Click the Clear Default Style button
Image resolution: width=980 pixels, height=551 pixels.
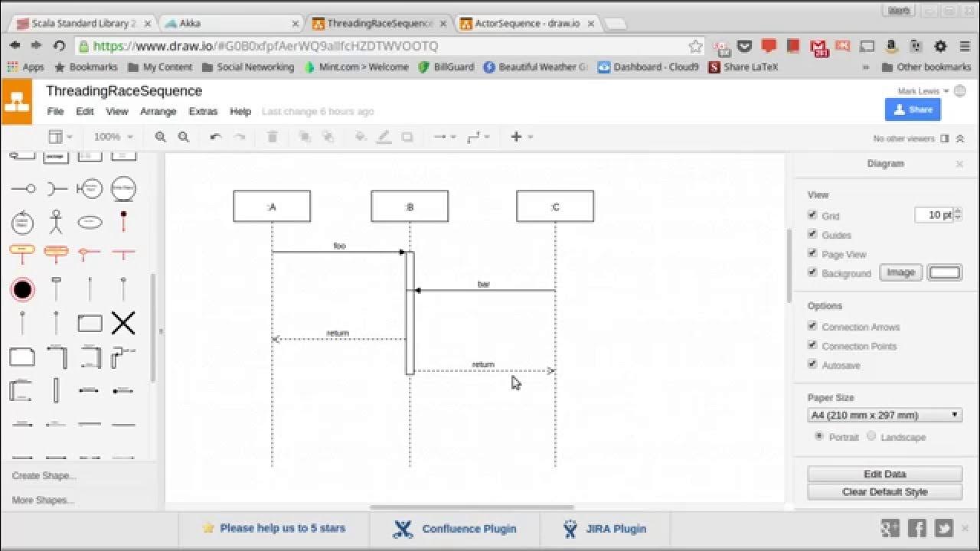[884, 492]
